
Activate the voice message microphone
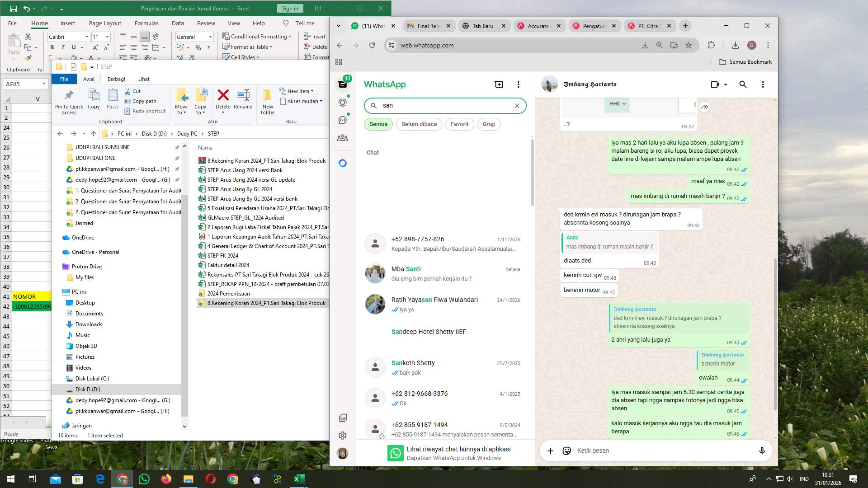pos(762,450)
